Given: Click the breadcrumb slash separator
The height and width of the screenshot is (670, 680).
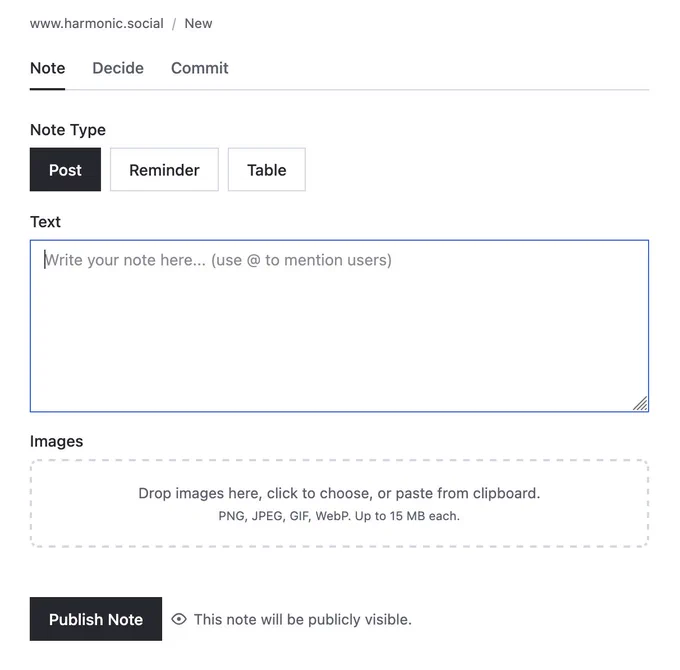Looking at the screenshot, I should [174, 23].
